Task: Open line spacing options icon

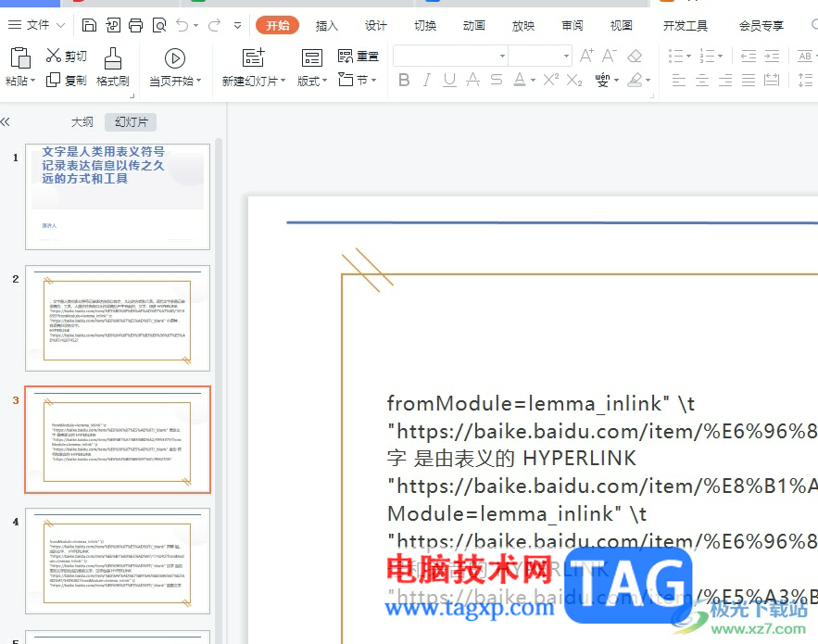Action: pyautogui.click(x=805, y=80)
